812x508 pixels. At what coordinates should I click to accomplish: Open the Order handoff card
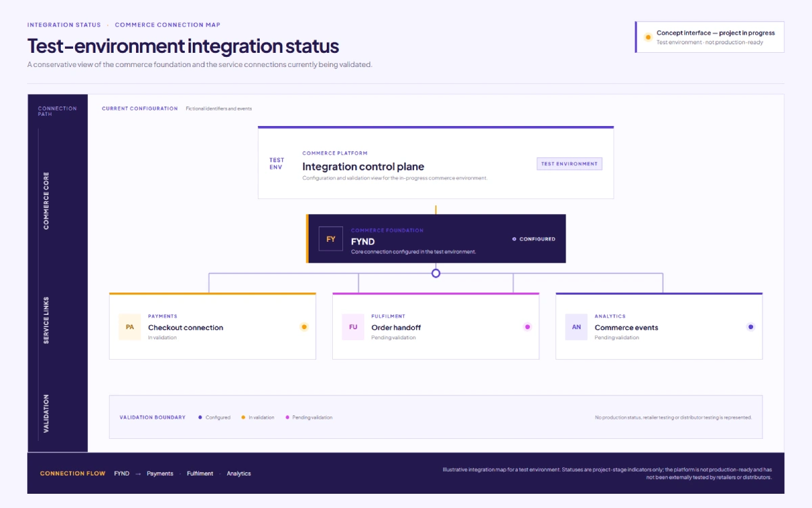436,326
